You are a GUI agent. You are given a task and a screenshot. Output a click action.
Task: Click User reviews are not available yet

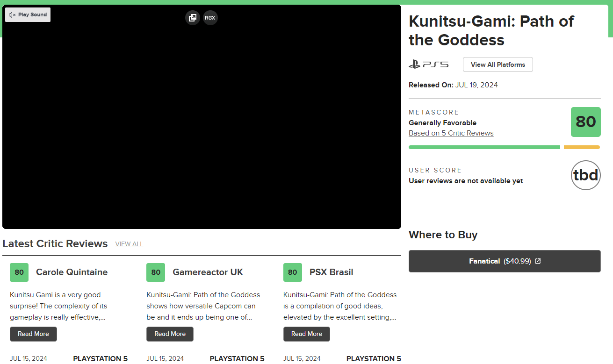point(466,181)
